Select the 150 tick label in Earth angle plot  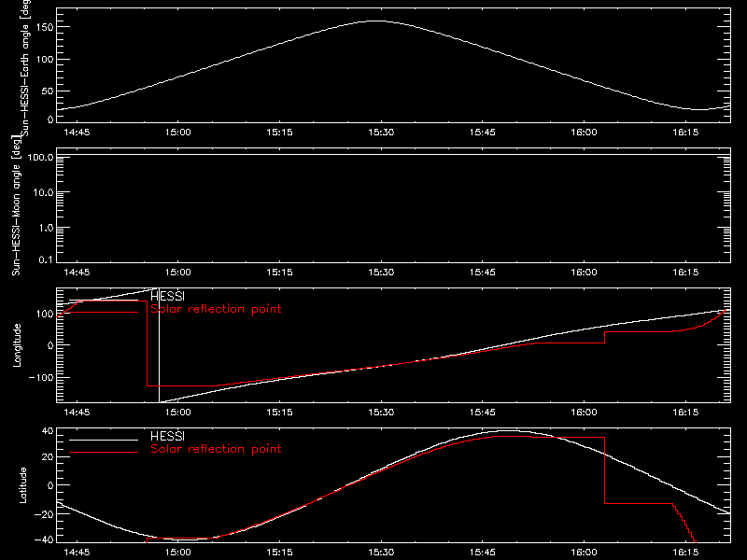tap(45, 27)
